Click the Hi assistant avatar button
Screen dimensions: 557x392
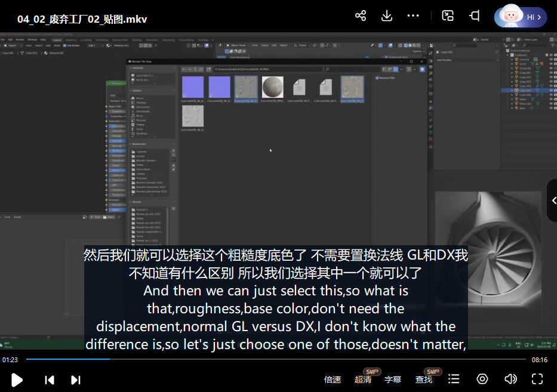520,17
